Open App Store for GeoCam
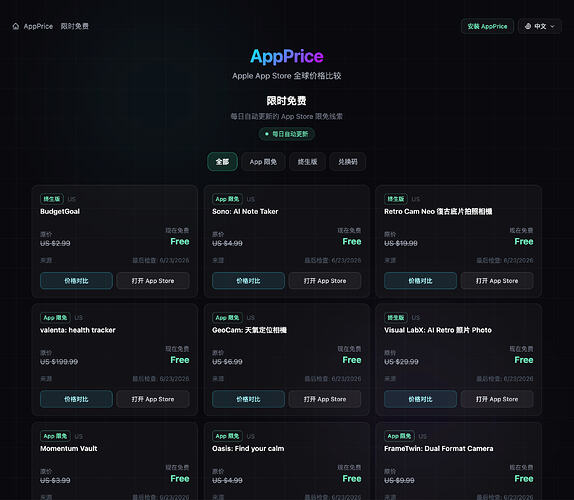 (x=325, y=399)
